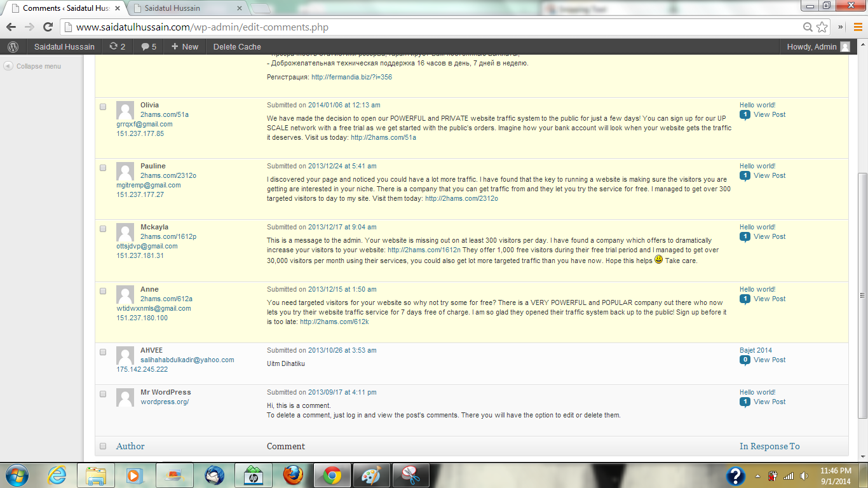Sort by In Response To footer
This screenshot has width=868, height=488.
pos(770,446)
